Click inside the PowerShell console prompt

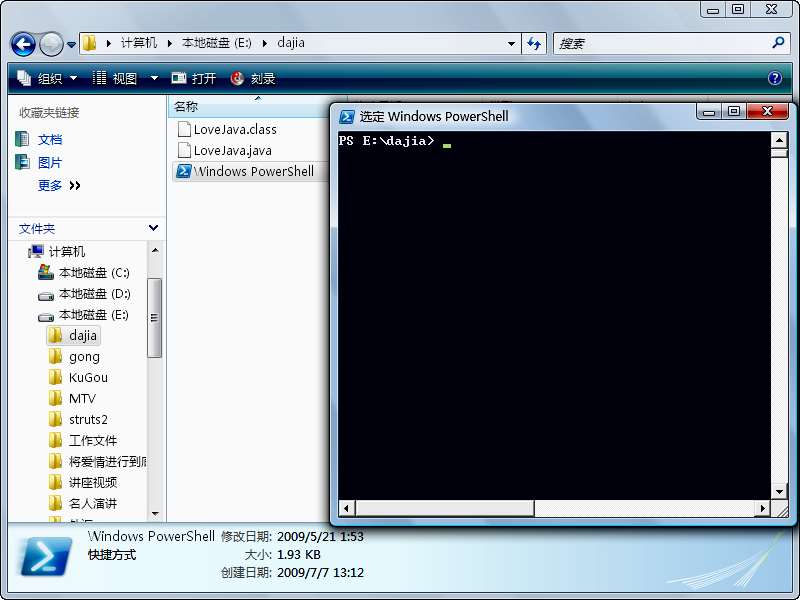(555, 315)
